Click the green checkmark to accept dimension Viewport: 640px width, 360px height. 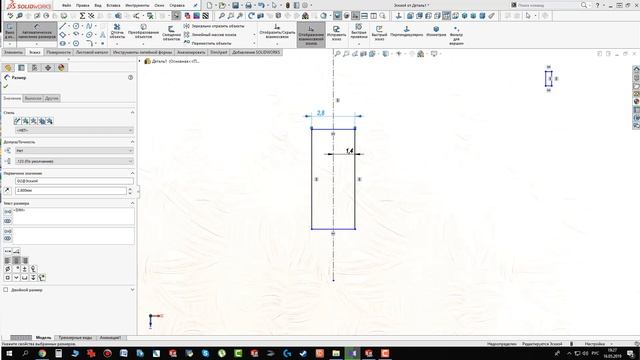point(6,86)
